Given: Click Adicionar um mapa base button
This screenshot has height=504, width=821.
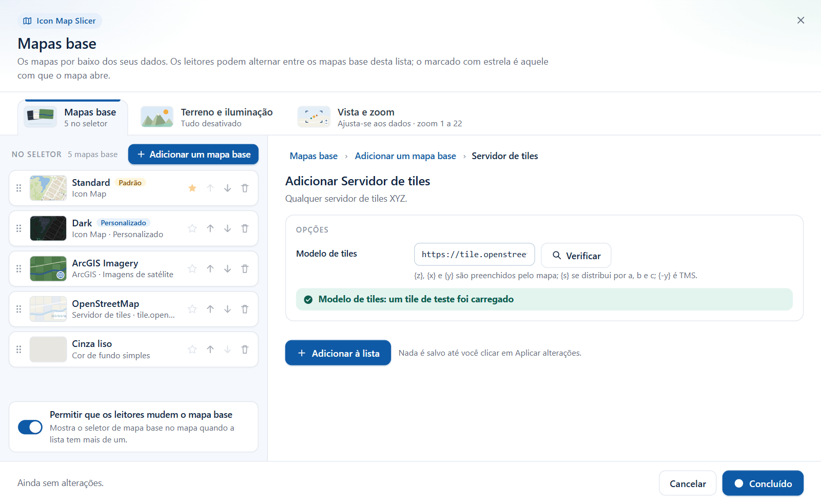Looking at the screenshot, I should click(193, 154).
